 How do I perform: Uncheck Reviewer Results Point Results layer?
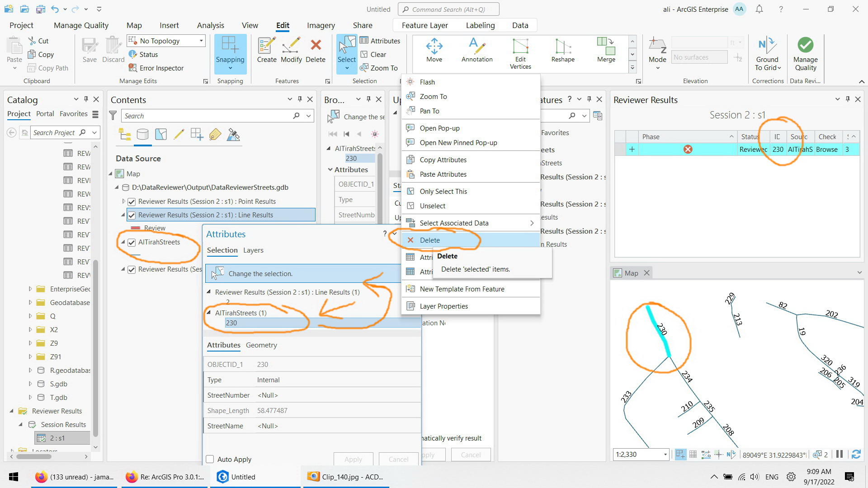click(131, 202)
